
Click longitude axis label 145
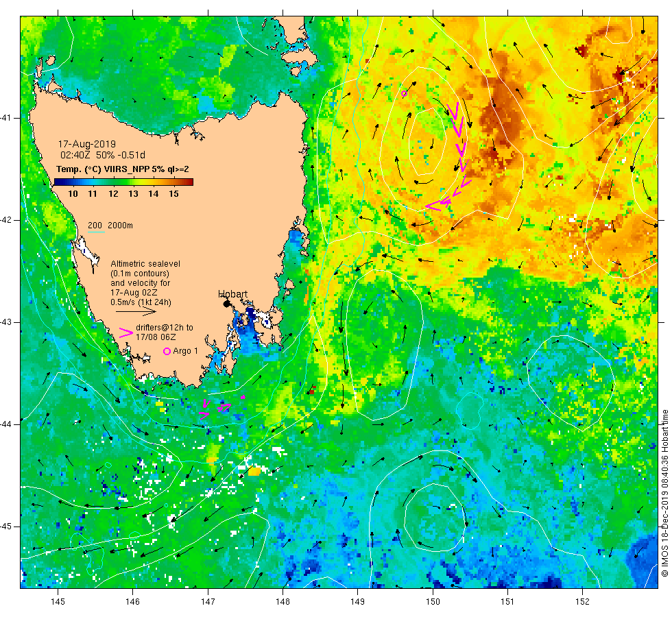58,602
